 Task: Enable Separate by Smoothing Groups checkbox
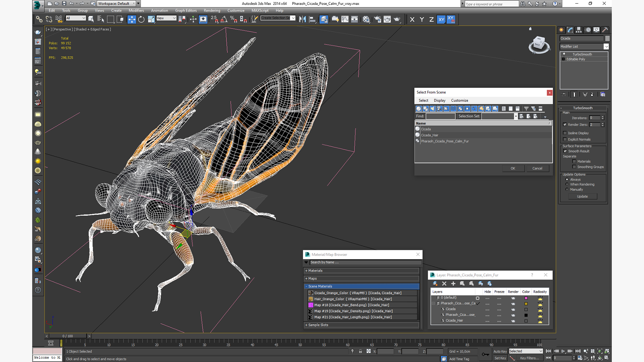click(x=574, y=167)
